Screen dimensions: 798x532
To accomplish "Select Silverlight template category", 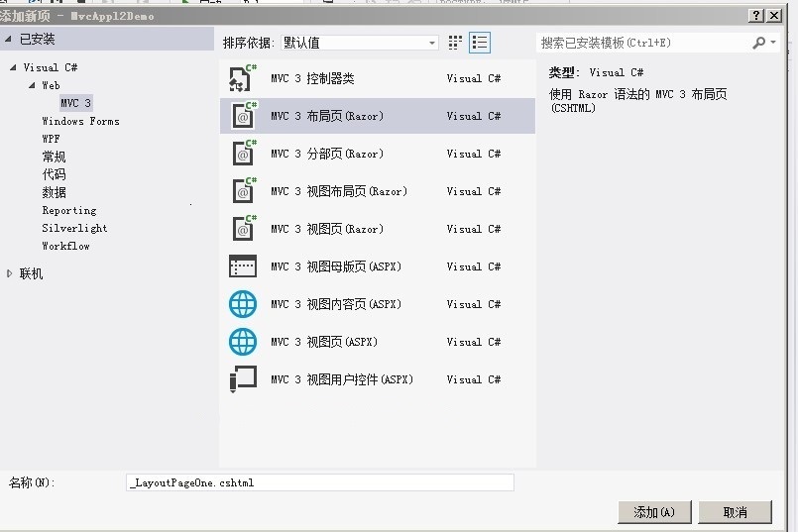I will pos(74,228).
